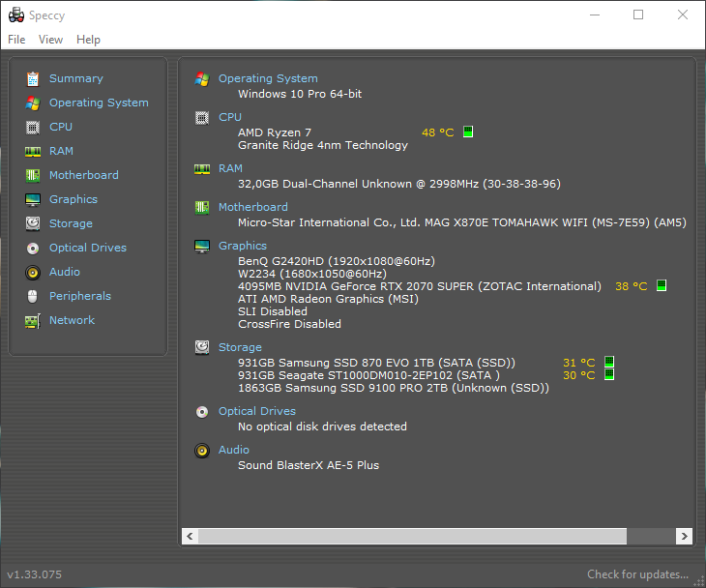This screenshot has height=588, width=706.
Task: Click the Optical Drives disc icon in main panel
Action: pyautogui.click(x=202, y=412)
